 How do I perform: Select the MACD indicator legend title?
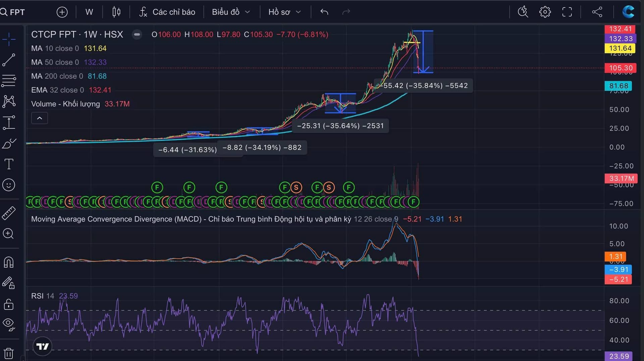(191, 219)
